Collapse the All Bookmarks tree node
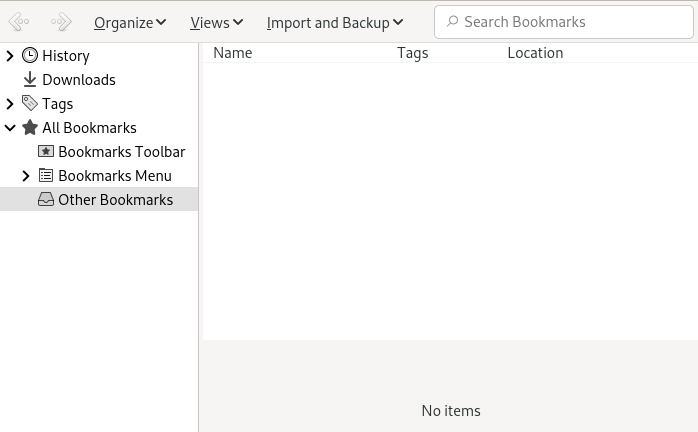 (10, 128)
